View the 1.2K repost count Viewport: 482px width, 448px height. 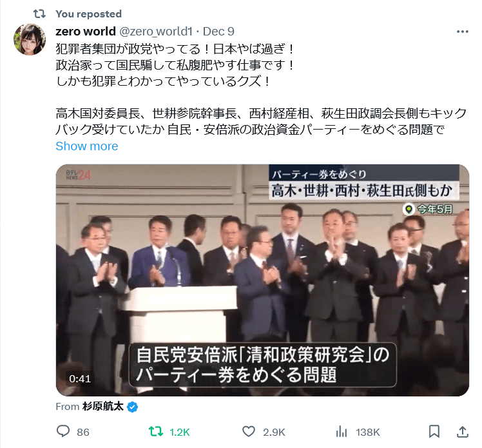(180, 433)
